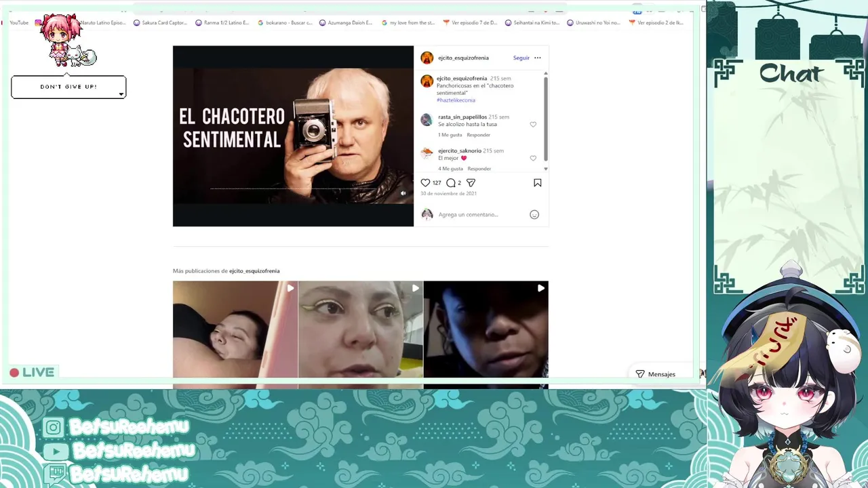
Task: Expand the 'Don't give up!' dropdown arrow
Action: point(121,94)
